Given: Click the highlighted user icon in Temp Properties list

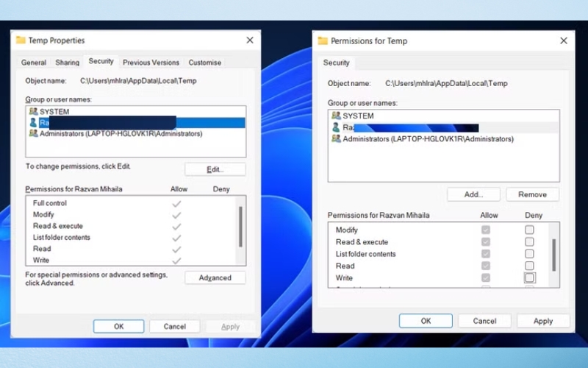Looking at the screenshot, I should click(x=33, y=123).
